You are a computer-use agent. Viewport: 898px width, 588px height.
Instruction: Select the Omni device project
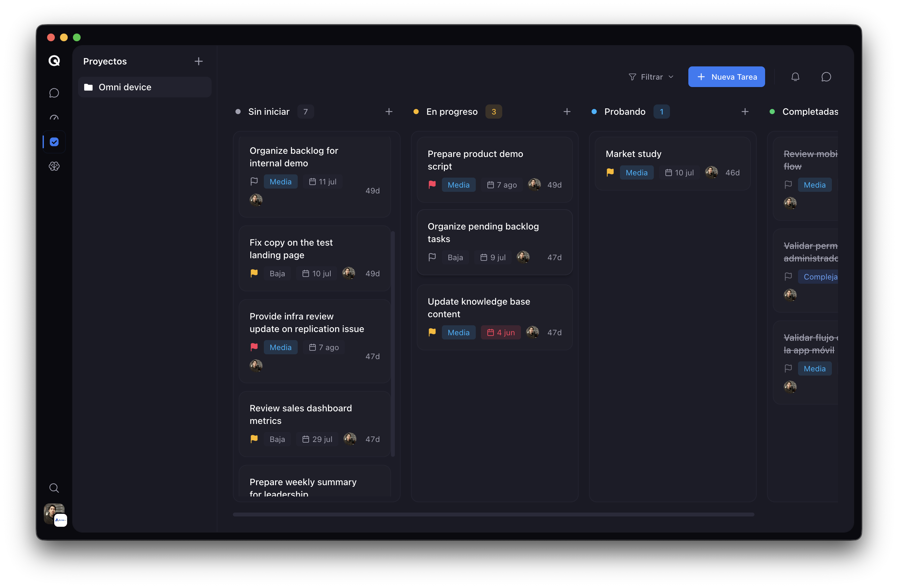pyautogui.click(x=145, y=87)
